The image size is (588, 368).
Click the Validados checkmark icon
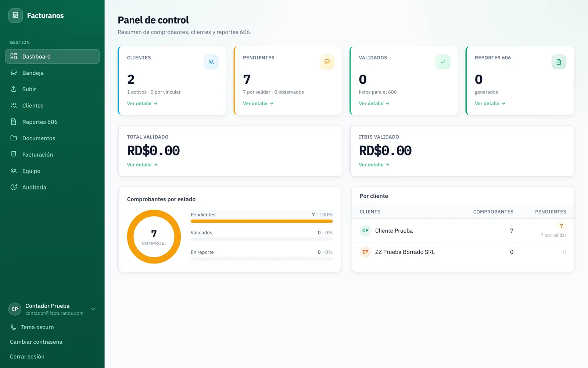pos(443,62)
